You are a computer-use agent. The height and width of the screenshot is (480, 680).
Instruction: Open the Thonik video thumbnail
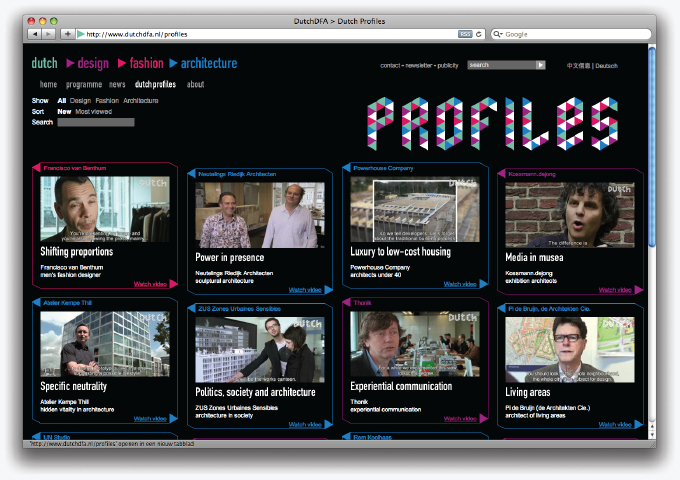tap(415, 343)
